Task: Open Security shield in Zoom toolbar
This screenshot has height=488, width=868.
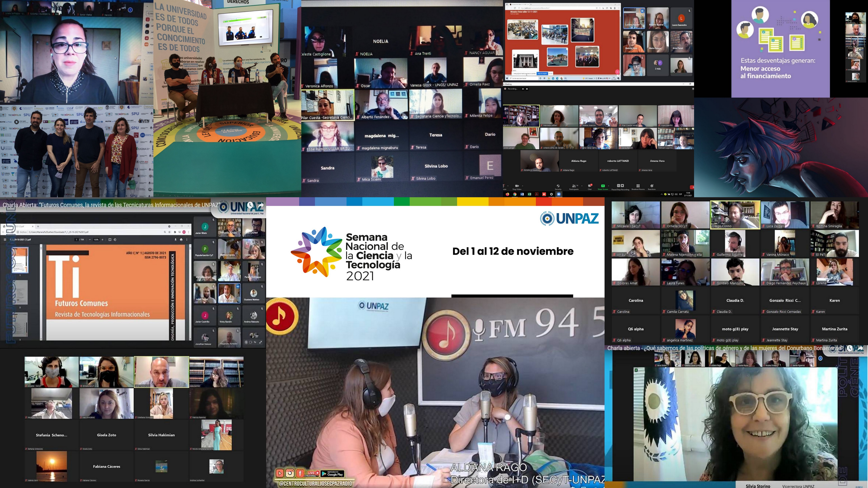Action: 558,187
